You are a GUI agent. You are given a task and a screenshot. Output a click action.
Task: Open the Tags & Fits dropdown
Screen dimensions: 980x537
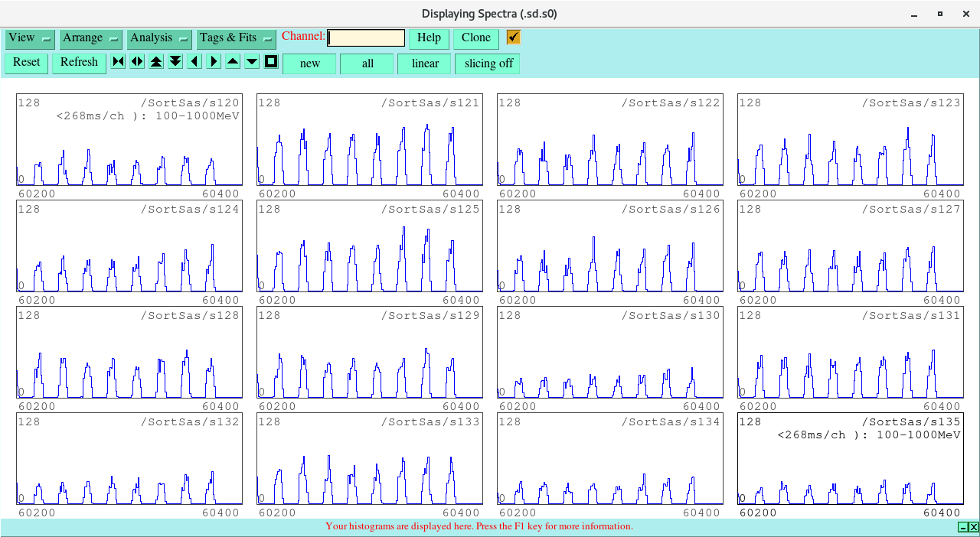click(236, 38)
